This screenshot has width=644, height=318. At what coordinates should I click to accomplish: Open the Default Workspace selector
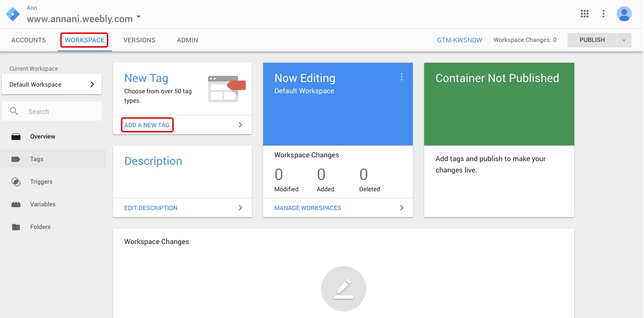52,84
